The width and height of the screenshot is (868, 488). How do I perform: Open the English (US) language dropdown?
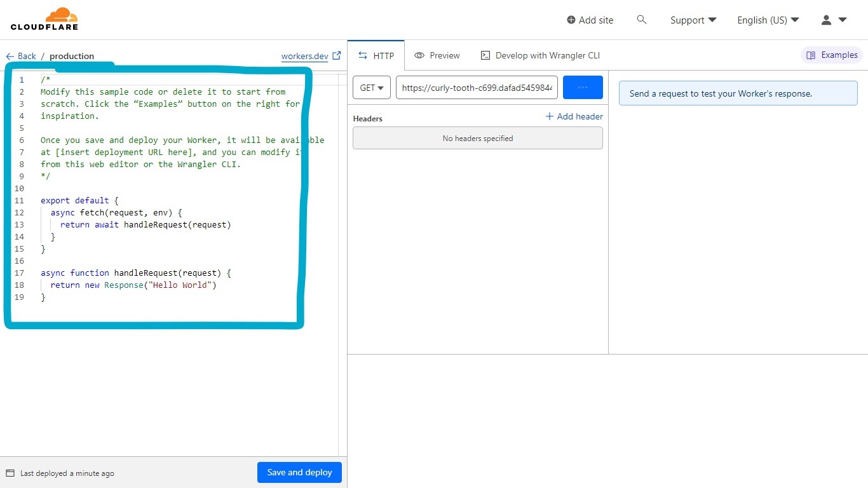768,20
